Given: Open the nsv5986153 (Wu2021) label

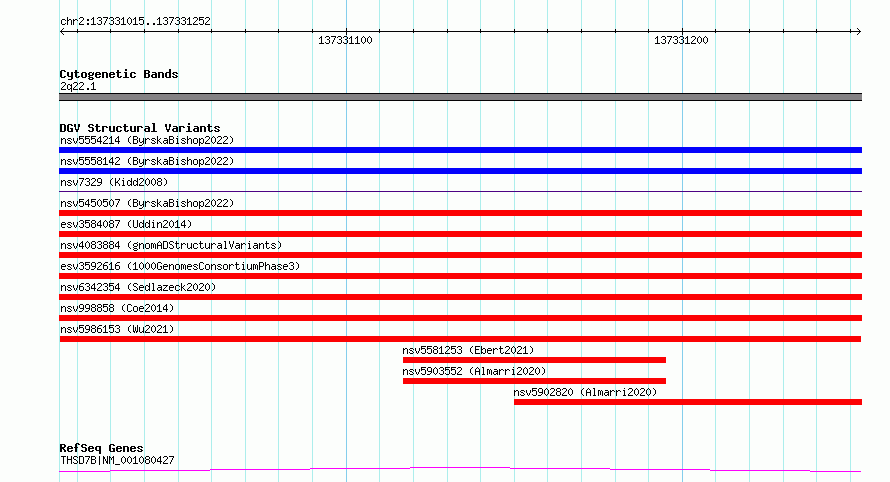Looking at the screenshot, I should (x=117, y=329).
